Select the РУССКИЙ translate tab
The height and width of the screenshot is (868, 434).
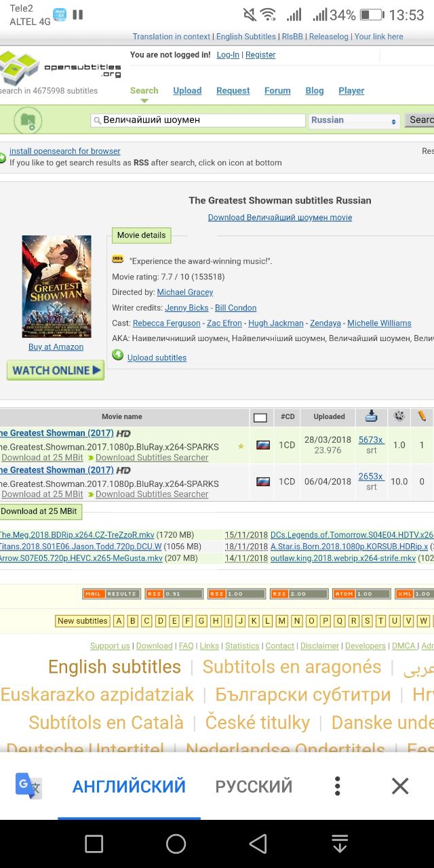click(x=254, y=787)
